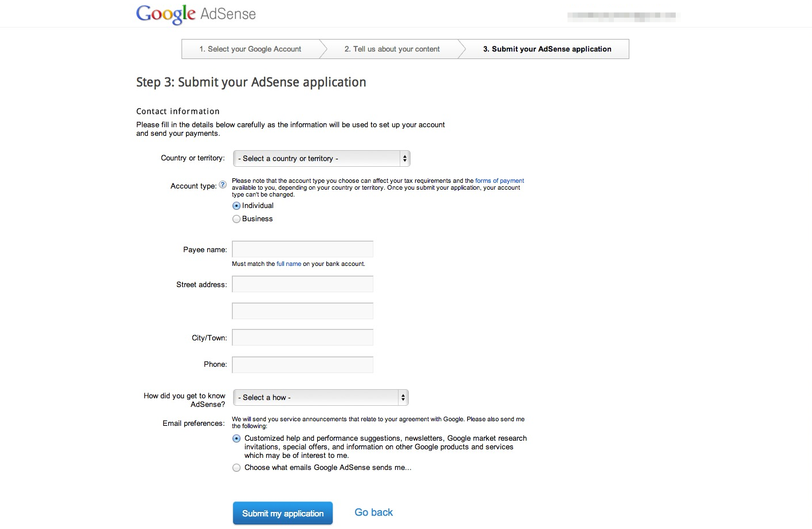
Task: Click the Google AdSense logo
Action: pyautogui.click(x=196, y=14)
